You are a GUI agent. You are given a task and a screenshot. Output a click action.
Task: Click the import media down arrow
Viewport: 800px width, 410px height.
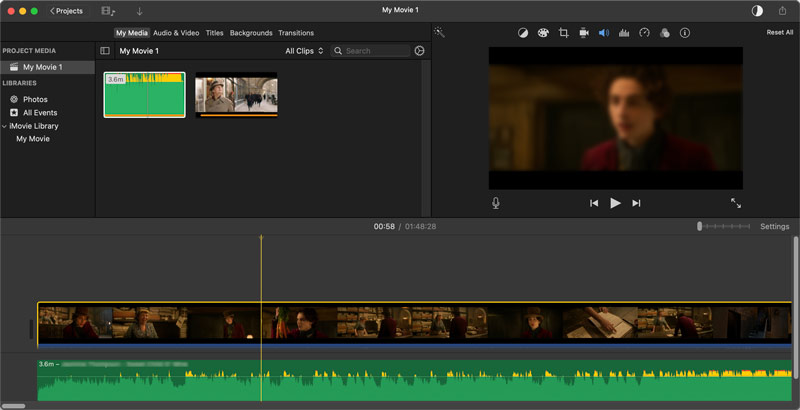139,11
